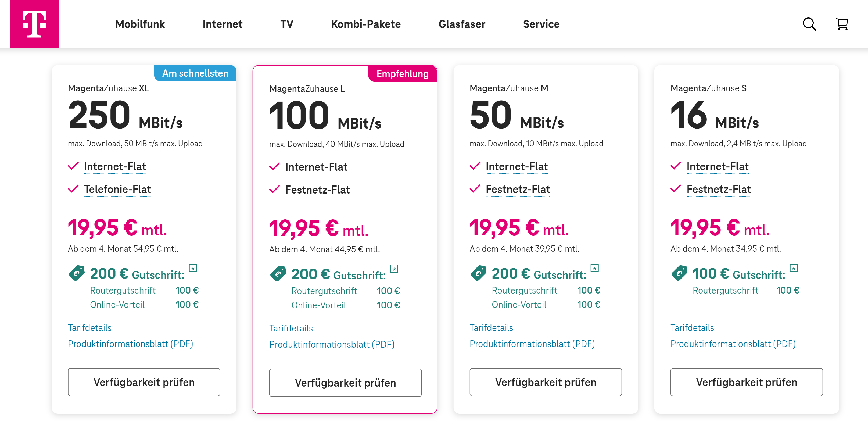Expand Tarifdetails for MagentaZuhause M
The height and width of the screenshot is (421, 868).
point(492,327)
